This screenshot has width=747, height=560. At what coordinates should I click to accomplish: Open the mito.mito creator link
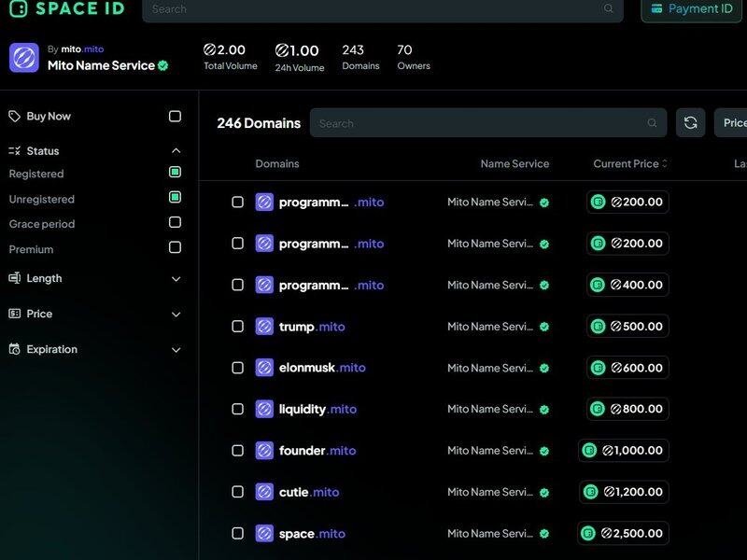82,49
